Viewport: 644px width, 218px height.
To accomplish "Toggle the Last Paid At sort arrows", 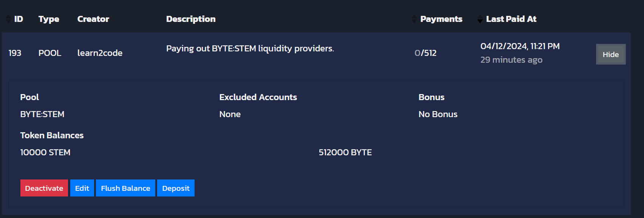I will (480, 19).
